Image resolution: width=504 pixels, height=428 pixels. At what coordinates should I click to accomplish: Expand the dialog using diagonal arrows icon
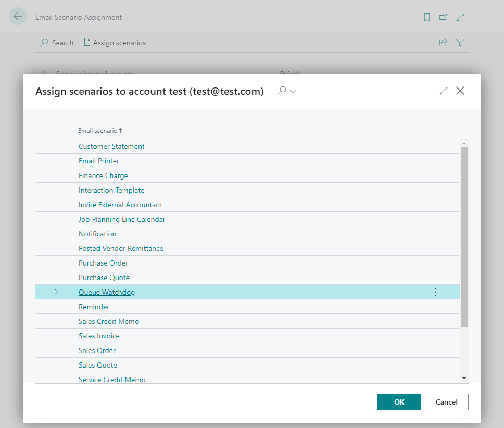coord(443,91)
